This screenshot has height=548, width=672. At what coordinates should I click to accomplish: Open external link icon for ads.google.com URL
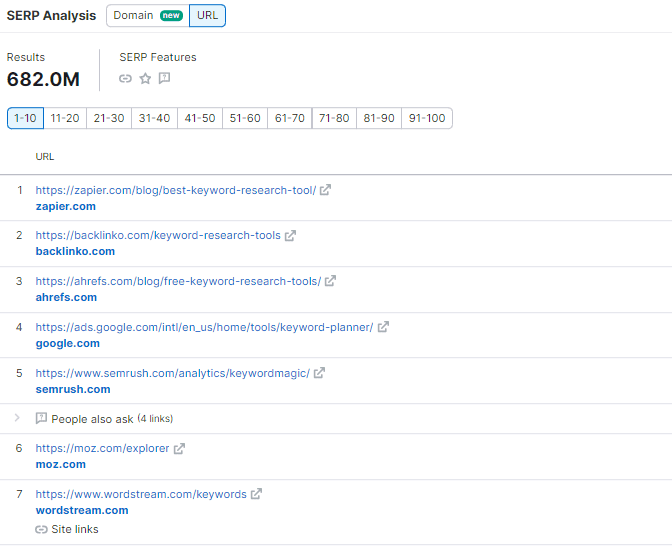point(383,327)
